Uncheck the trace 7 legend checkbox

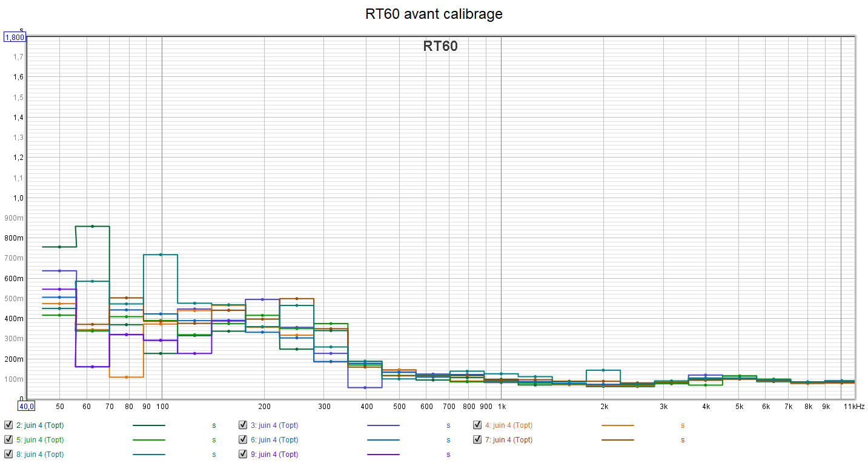click(477, 440)
